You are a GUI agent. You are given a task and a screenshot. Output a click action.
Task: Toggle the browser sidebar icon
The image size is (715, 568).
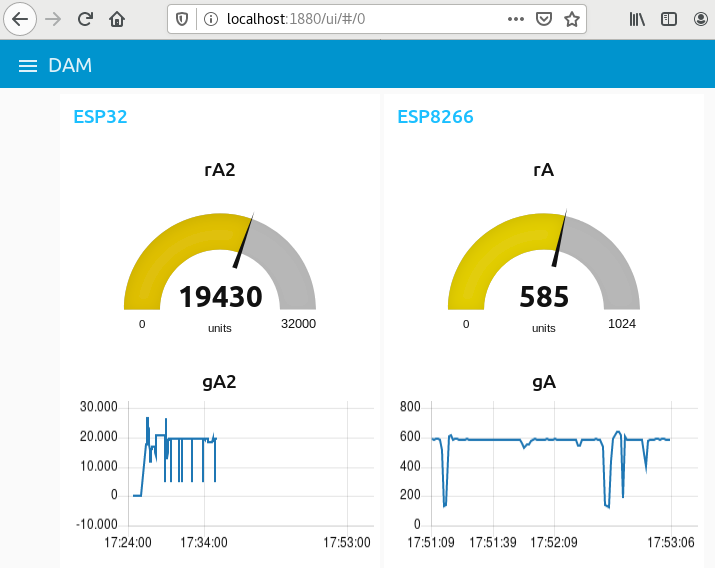coord(668,19)
